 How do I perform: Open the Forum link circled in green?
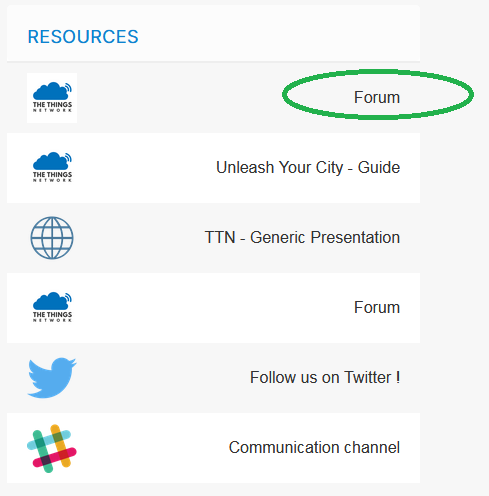coord(377,97)
